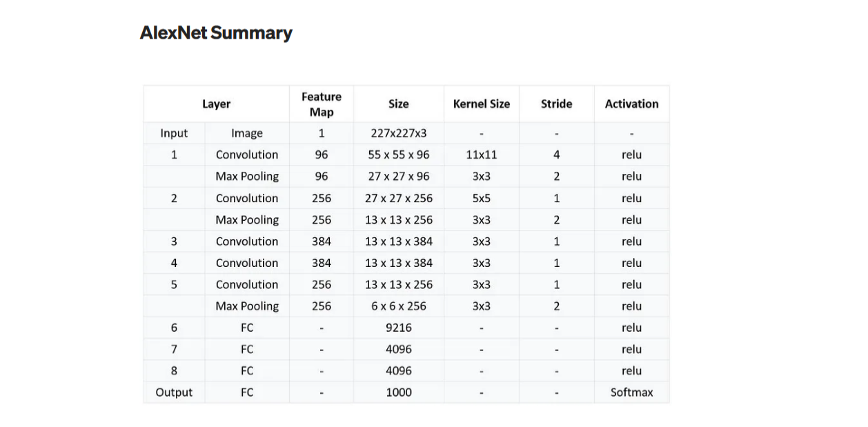The height and width of the screenshot is (427, 868).
Task: Select the 'relu' cell in the 9216 row
Action: (631, 328)
